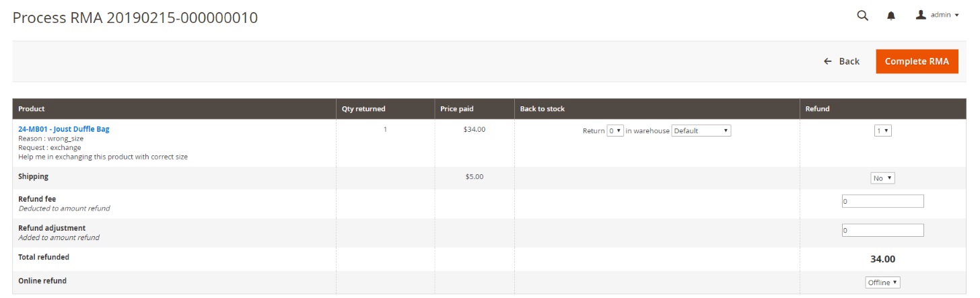The width and height of the screenshot is (980, 298).
Task: Open Online refund Offline dropdown
Action: tap(882, 283)
